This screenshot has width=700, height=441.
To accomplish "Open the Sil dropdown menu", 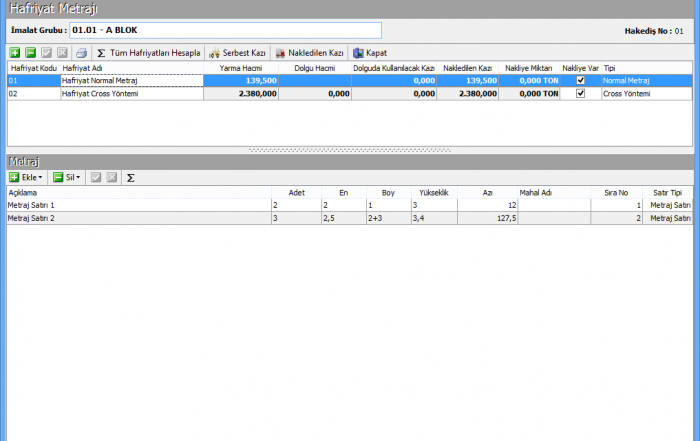I will [67, 177].
